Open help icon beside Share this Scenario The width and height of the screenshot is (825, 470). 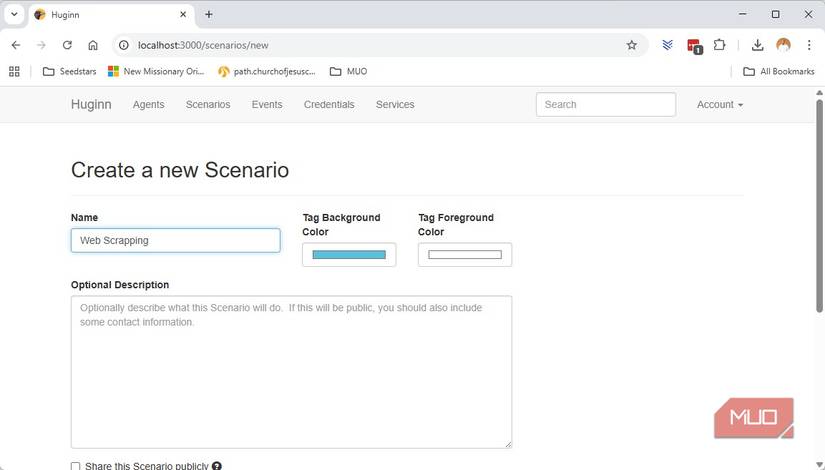coord(217,466)
